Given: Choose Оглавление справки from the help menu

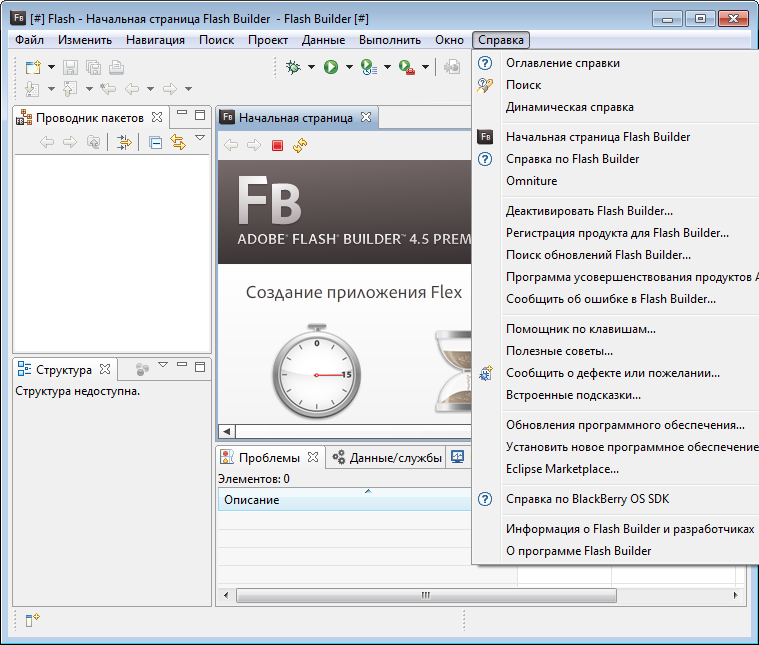Looking at the screenshot, I should [563, 63].
